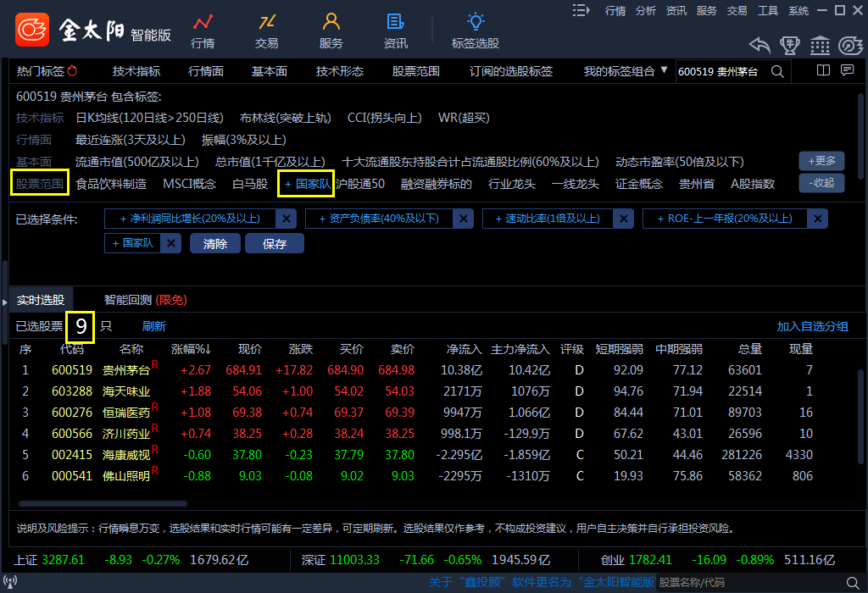Remove the 净利润同比增长 condition
Image resolution: width=868 pixels, height=593 pixels.
pos(287,219)
